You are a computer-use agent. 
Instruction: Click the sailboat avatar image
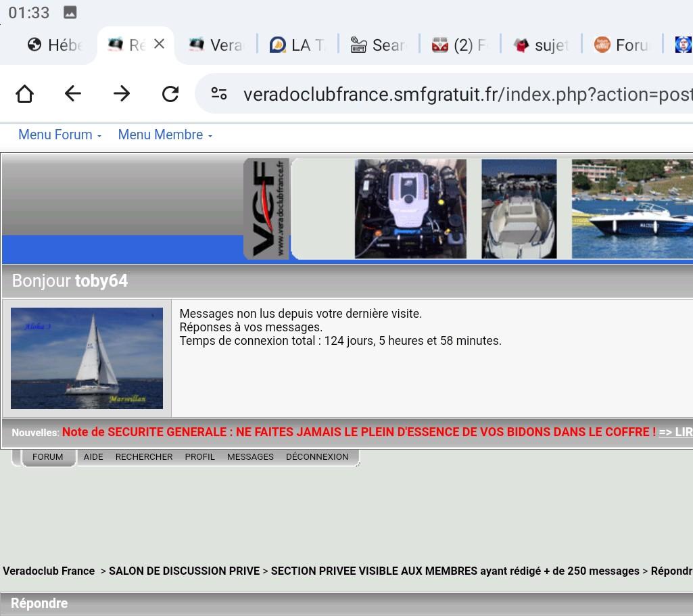point(87,358)
